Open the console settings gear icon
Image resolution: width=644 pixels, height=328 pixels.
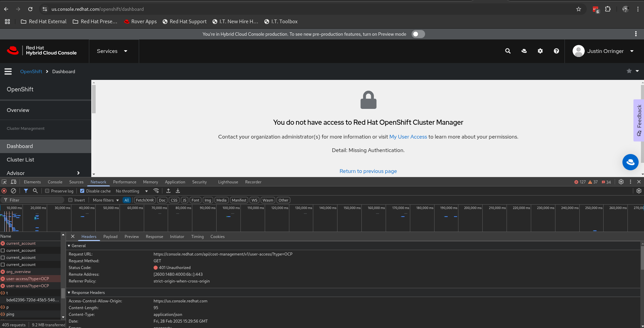[x=540, y=51]
